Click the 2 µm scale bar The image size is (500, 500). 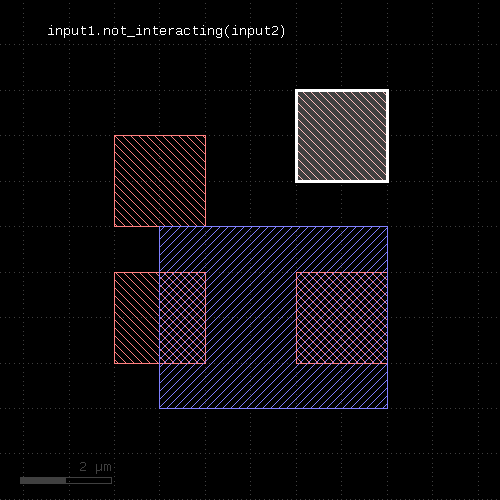coord(66,480)
